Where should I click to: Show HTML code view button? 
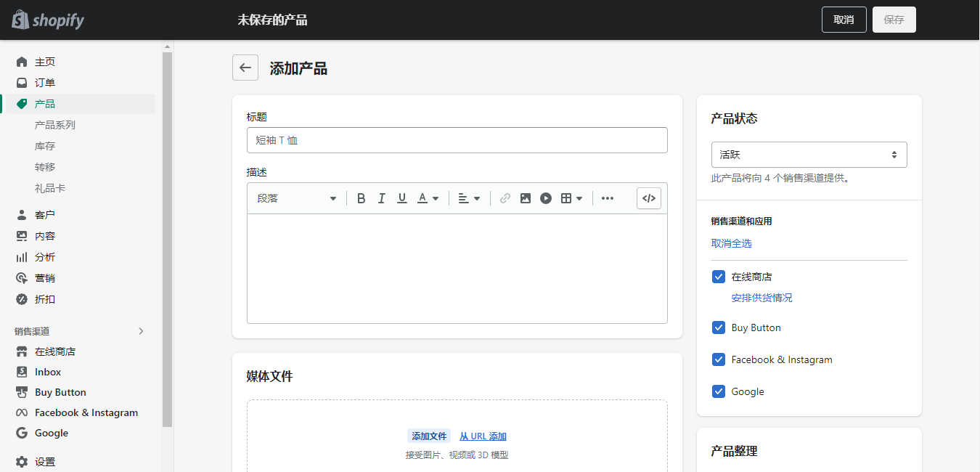pos(649,198)
